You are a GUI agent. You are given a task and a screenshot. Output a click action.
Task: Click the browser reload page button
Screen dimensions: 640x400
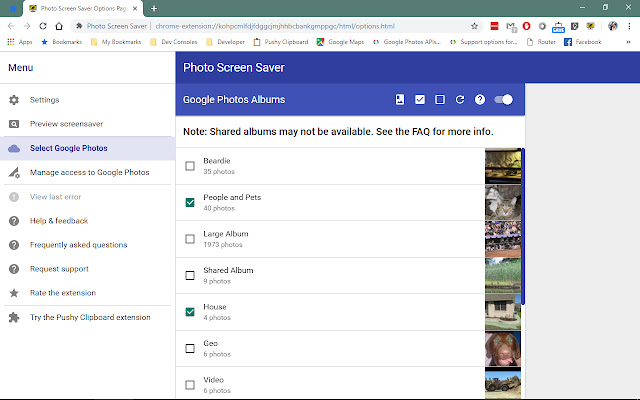(43, 25)
